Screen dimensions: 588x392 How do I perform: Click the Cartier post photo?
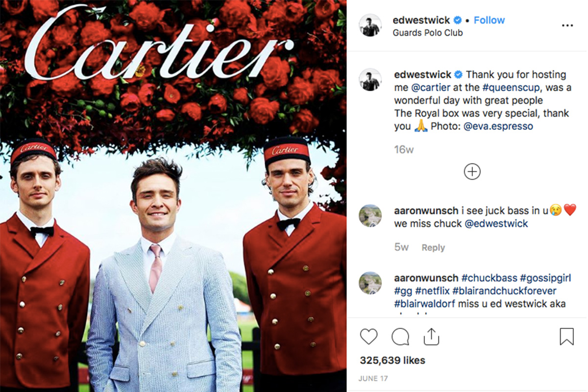(173, 196)
